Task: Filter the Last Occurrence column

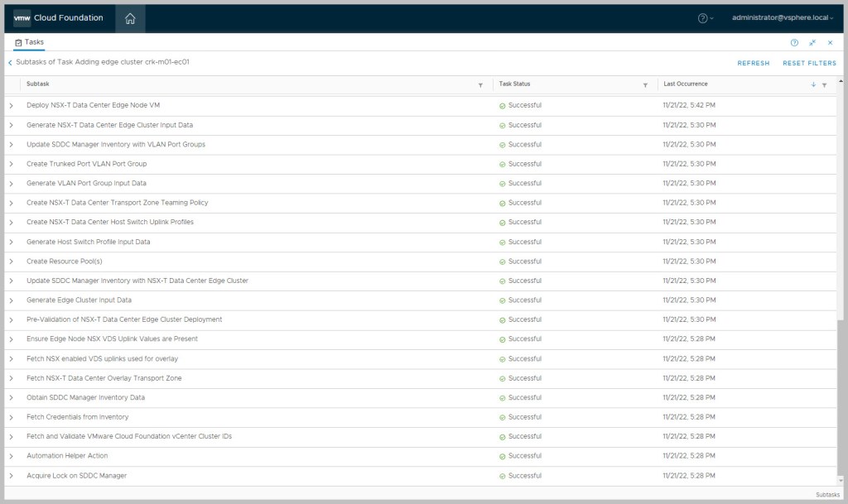Action: click(824, 84)
